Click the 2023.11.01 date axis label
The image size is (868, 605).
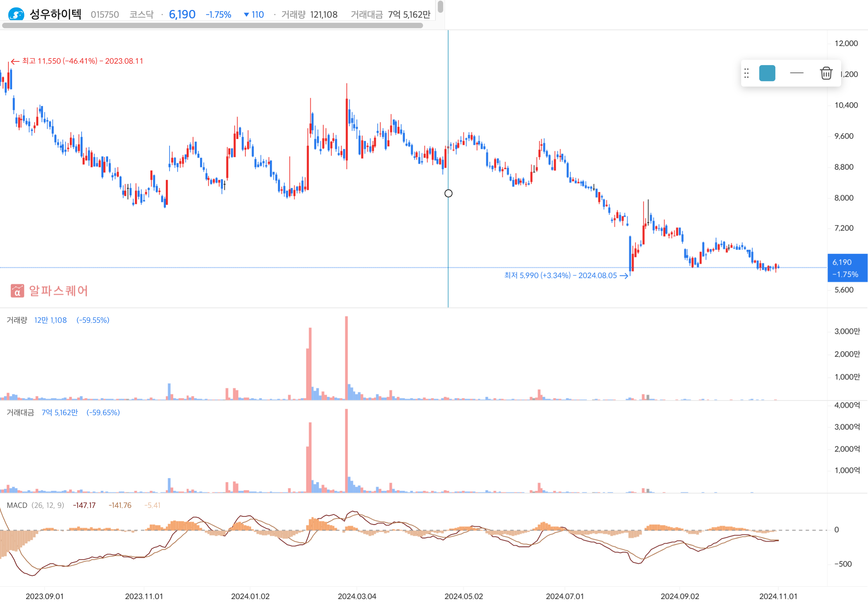144,596
